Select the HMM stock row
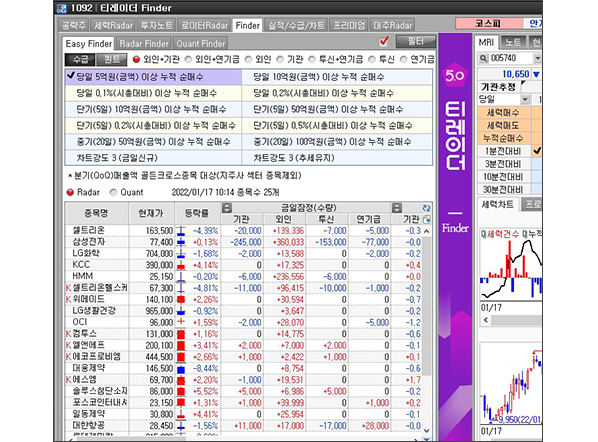The height and width of the screenshot is (442, 598). click(x=244, y=276)
